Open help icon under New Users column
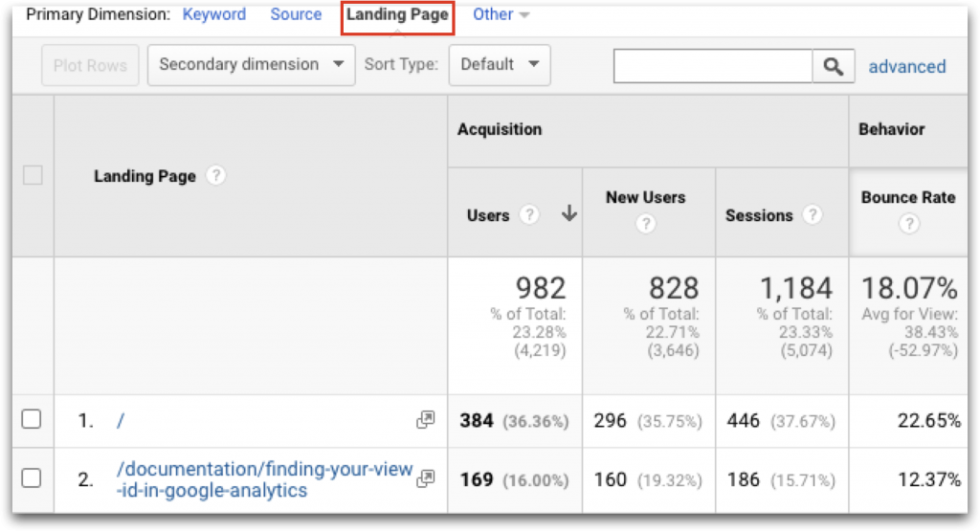Screen dimensions: 980x532 [x=646, y=223]
